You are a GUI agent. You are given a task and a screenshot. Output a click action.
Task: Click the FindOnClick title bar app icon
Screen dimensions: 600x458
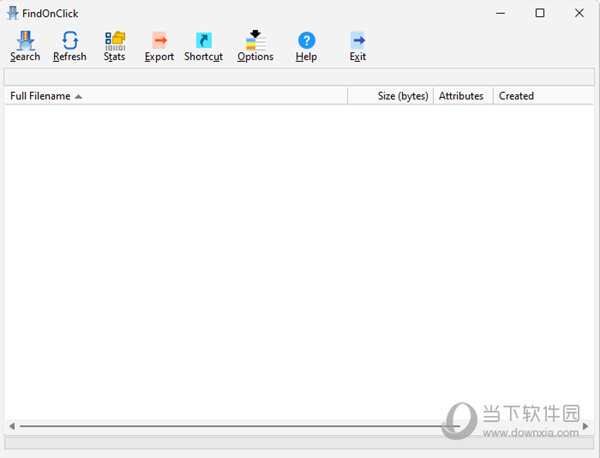(x=13, y=13)
